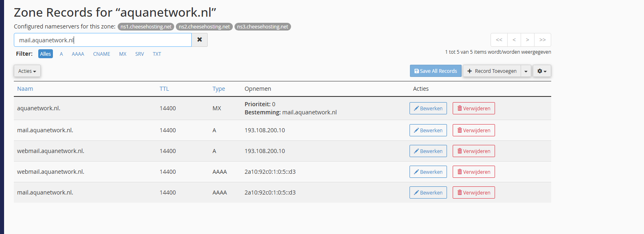Screen dimensions: 644x234
Task: Clear the search field with X icon
Action: pyautogui.click(x=199, y=40)
